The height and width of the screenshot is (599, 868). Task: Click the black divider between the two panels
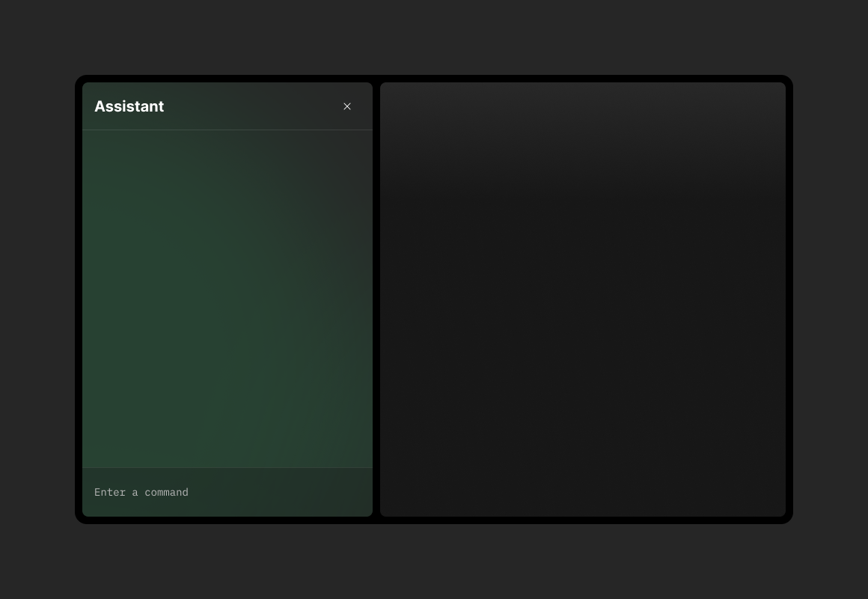[x=376, y=299]
